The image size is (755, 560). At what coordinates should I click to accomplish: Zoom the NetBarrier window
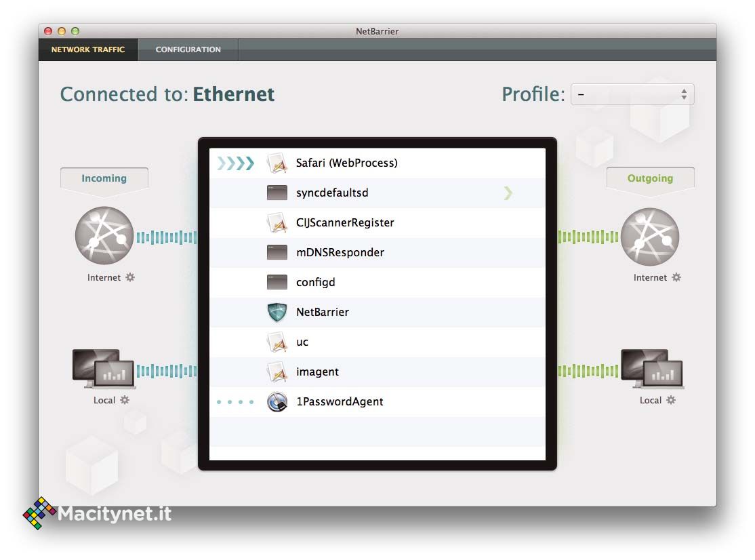click(x=75, y=31)
